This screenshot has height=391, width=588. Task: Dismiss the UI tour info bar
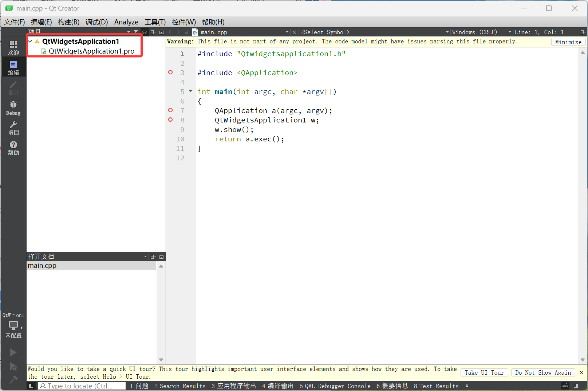(x=581, y=372)
